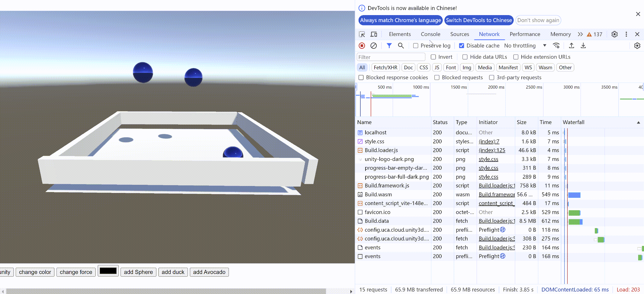Click the add Sphere button
The width and height of the screenshot is (644, 294).
pyautogui.click(x=138, y=272)
